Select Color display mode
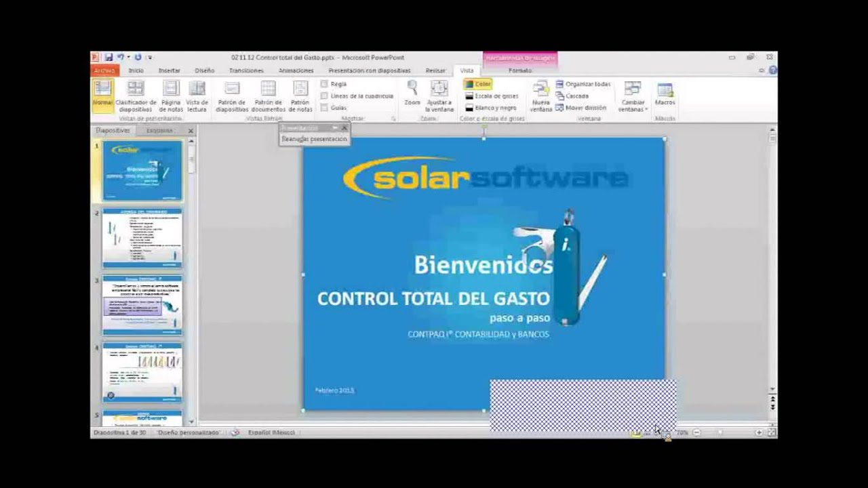The height and width of the screenshot is (488, 868). click(477, 84)
